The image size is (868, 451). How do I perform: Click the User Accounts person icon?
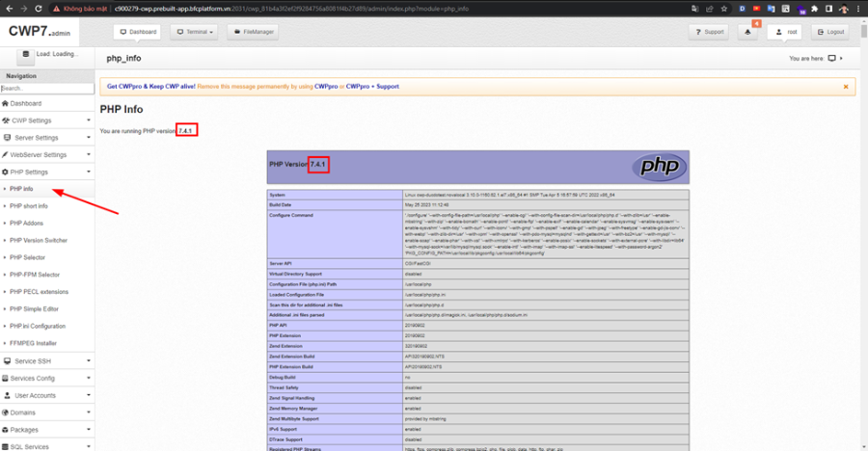(x=7, y=396)
